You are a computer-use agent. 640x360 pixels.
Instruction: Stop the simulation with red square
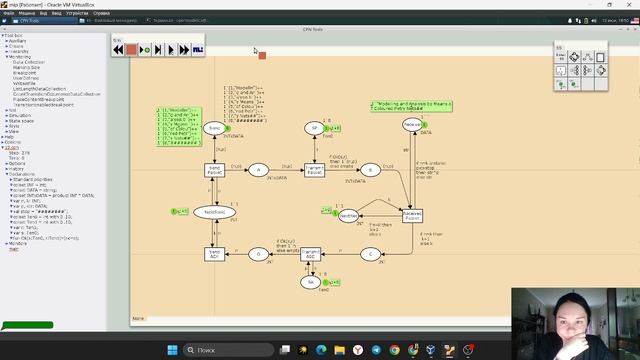point(131,50)
